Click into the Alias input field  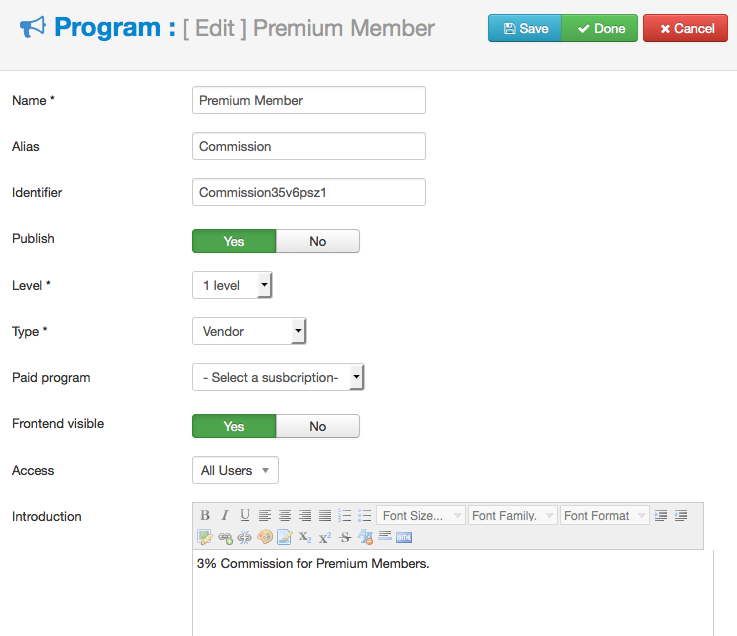(x=309, y=146)
